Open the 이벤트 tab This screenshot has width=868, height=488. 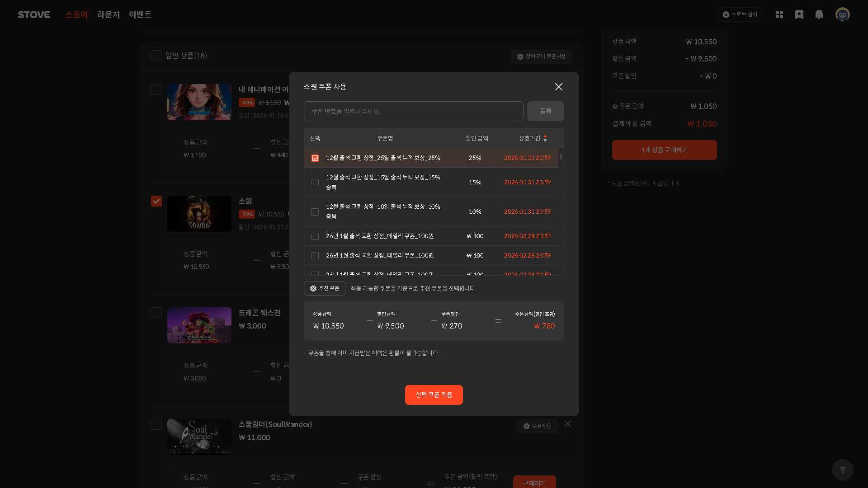(140, 14)
